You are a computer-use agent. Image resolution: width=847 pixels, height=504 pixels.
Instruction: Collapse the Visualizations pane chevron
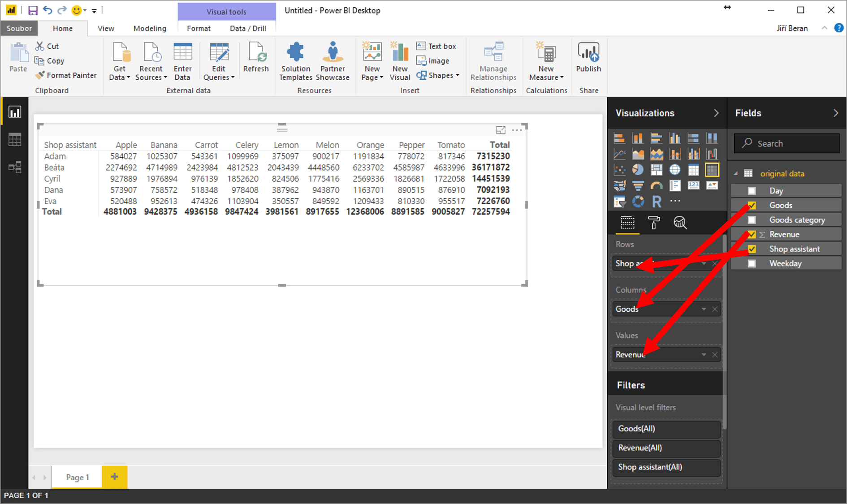[x=716, y=113]
